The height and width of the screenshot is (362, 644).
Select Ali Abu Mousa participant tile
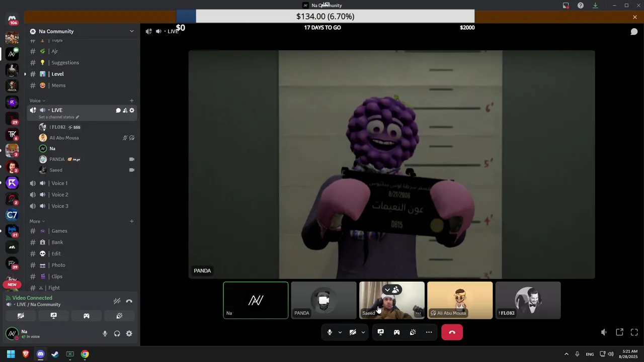click(460, 300)
